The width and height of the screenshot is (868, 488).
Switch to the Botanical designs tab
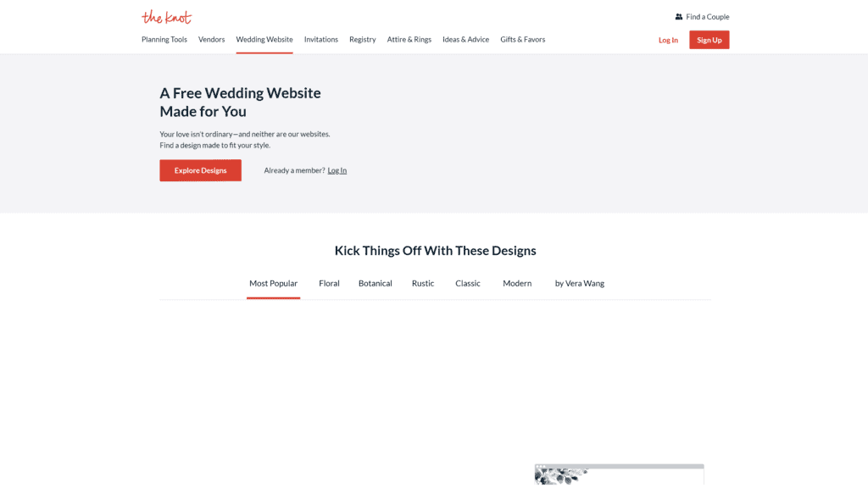pos(376,283)
